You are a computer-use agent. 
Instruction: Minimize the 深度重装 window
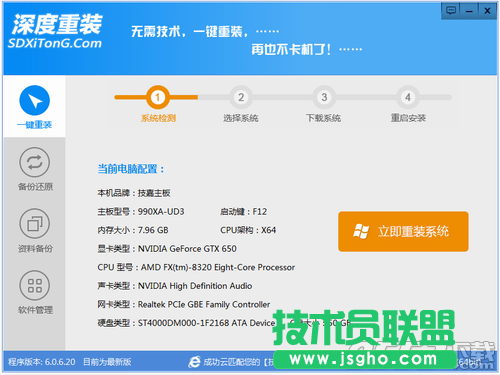point(469,11)
